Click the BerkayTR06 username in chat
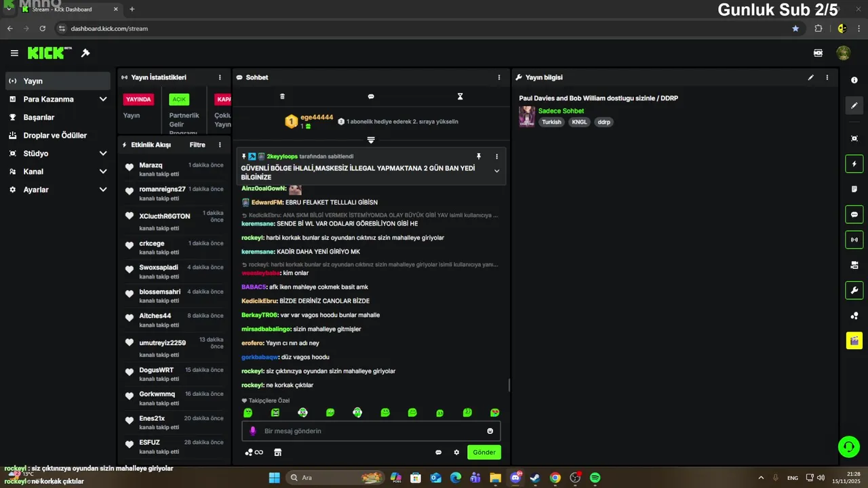The image size is (868, 488). (x=260, y=314)
